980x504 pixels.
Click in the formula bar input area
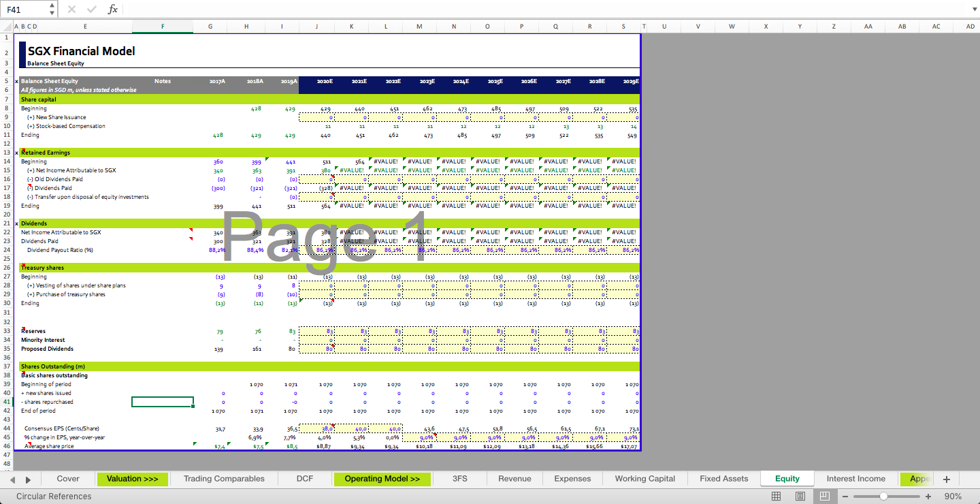(544, 10)
